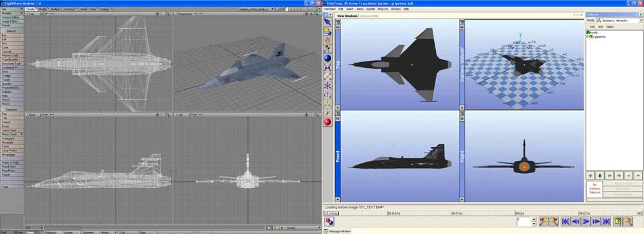Click the timeline slider handle at start

tap(331, 213)
